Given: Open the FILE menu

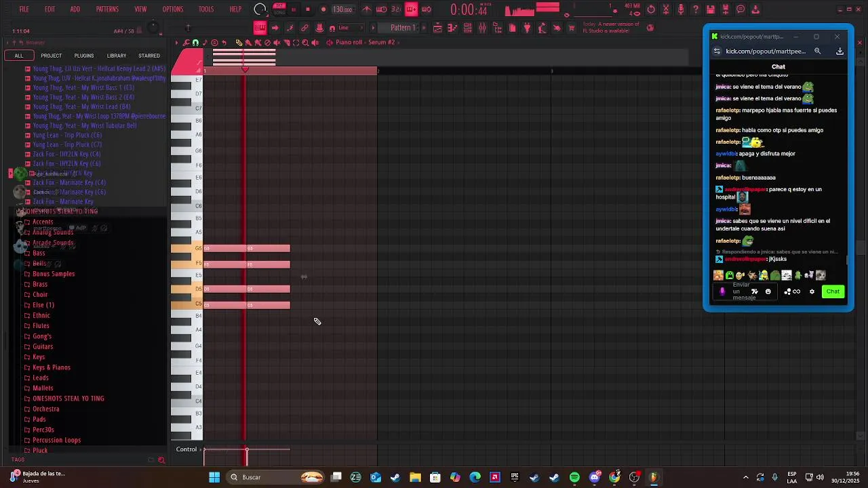Looking at the screenshot, I should 24,9.
